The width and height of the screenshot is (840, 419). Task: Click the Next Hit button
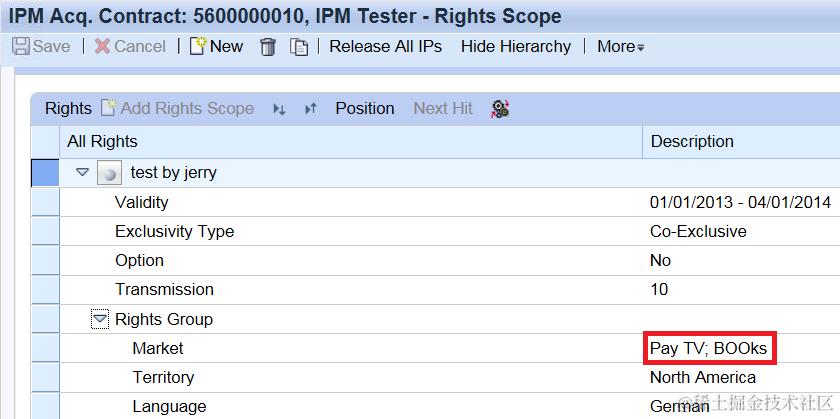coord(443,109)
